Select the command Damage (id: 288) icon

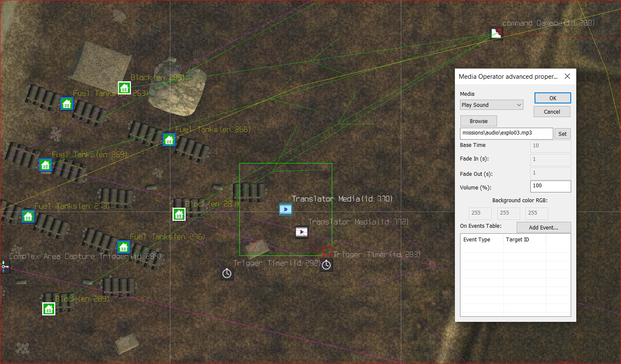(496, 33)
